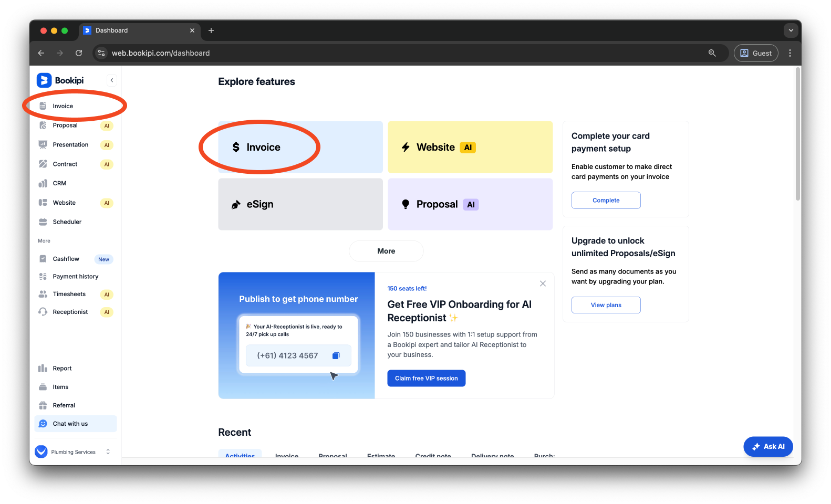Expand more features with More button
Screen dimensions: 831x504
386,251
